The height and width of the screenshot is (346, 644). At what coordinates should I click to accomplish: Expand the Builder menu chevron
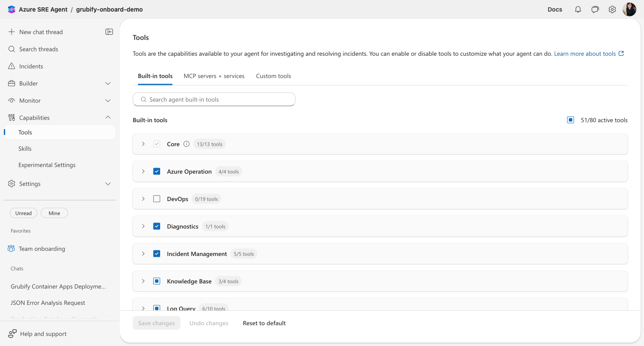tap(108, 83)
